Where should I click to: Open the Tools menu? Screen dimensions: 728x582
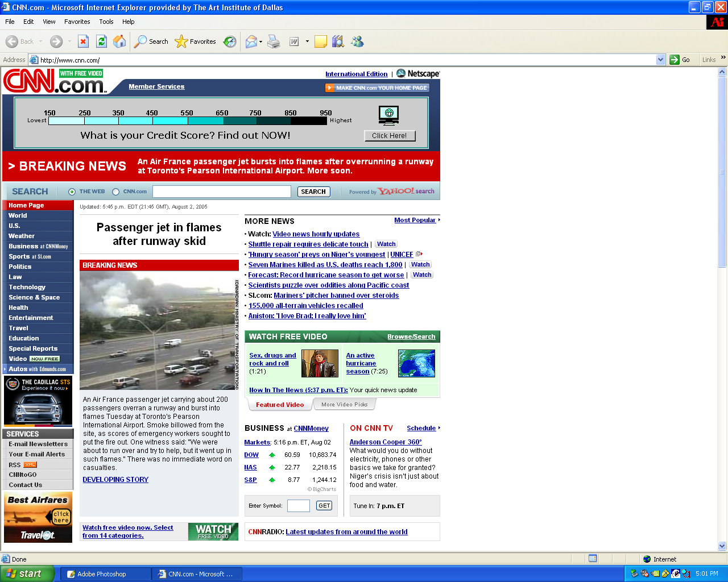click(x=106, y=22)
